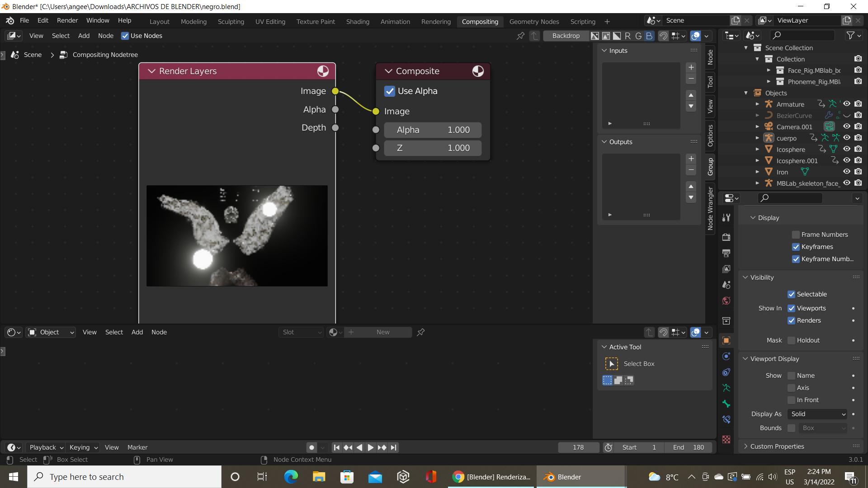Open the Object properties tab icon
868x488 pixels.
(x=726, y=341)
